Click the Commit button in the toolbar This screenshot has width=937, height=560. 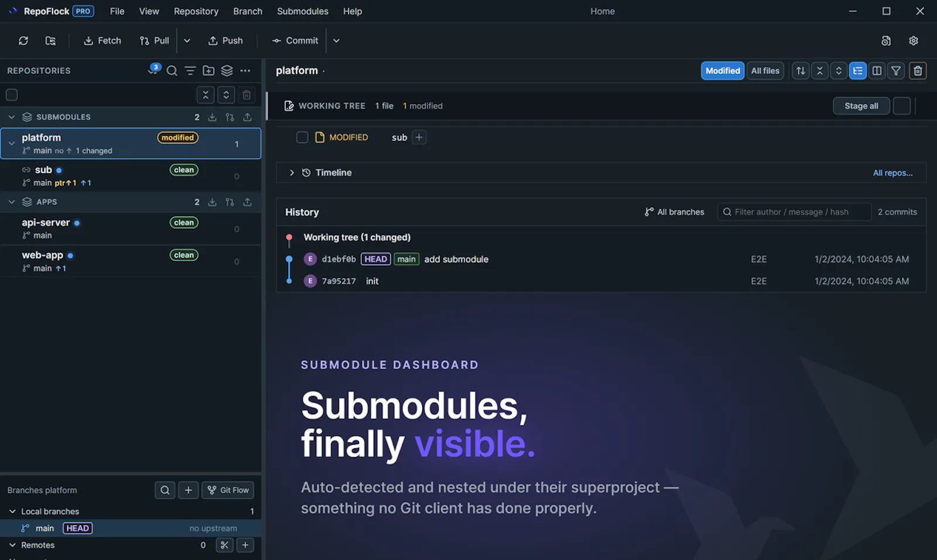(295, 40)
